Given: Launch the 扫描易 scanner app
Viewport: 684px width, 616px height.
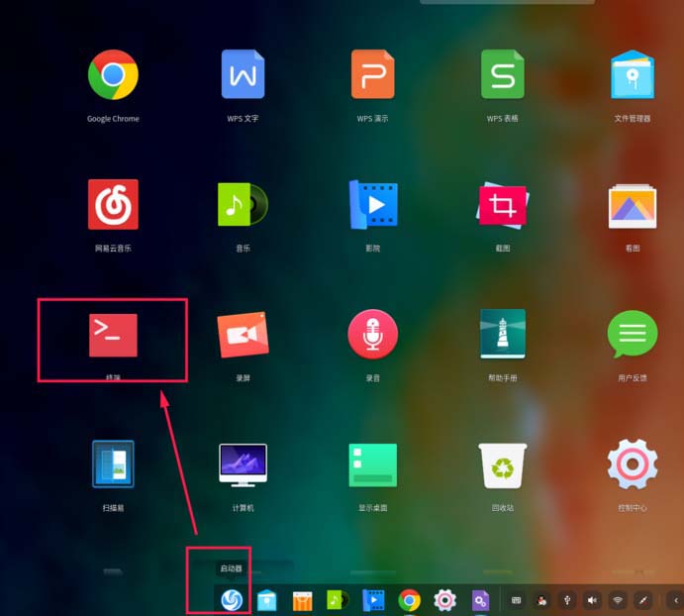Looking at the screenshot, I should pyautogui.click(x=113, y=463).
